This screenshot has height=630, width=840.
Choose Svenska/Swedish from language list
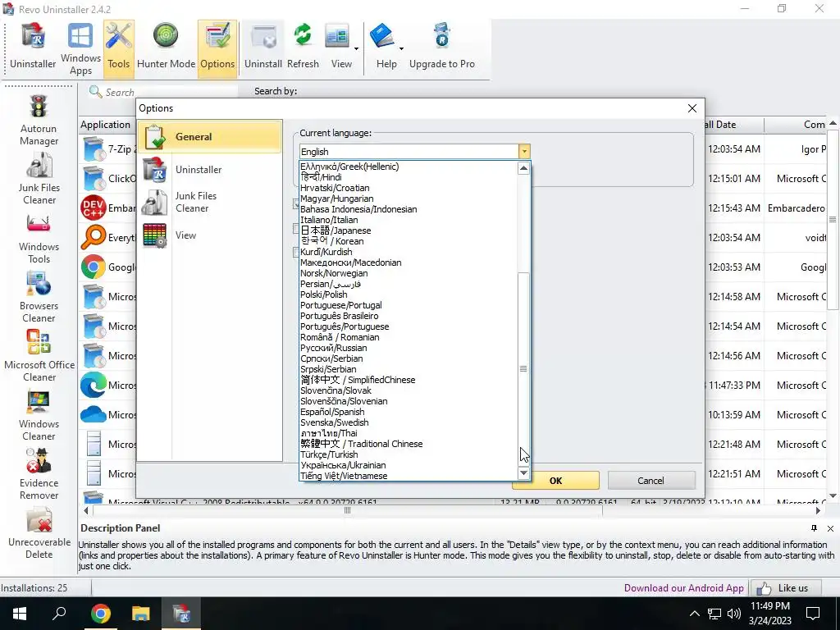(335, 422)
